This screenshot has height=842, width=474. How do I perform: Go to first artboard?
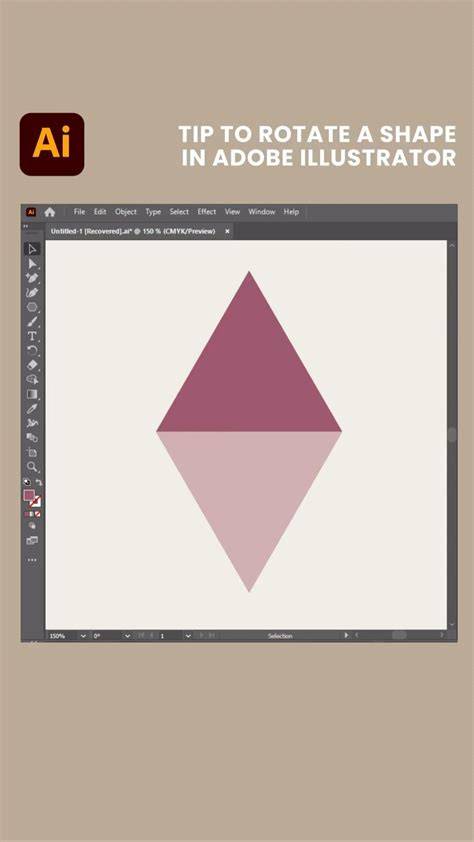(x=142, y=636)
